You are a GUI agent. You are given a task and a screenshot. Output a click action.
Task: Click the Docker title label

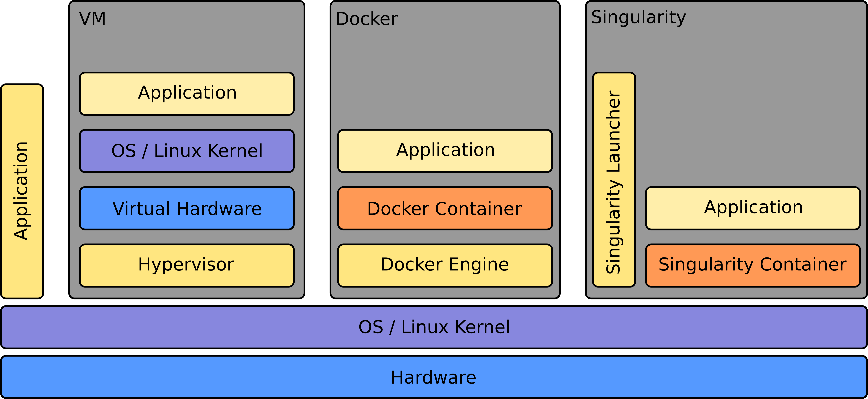point(367,19)
